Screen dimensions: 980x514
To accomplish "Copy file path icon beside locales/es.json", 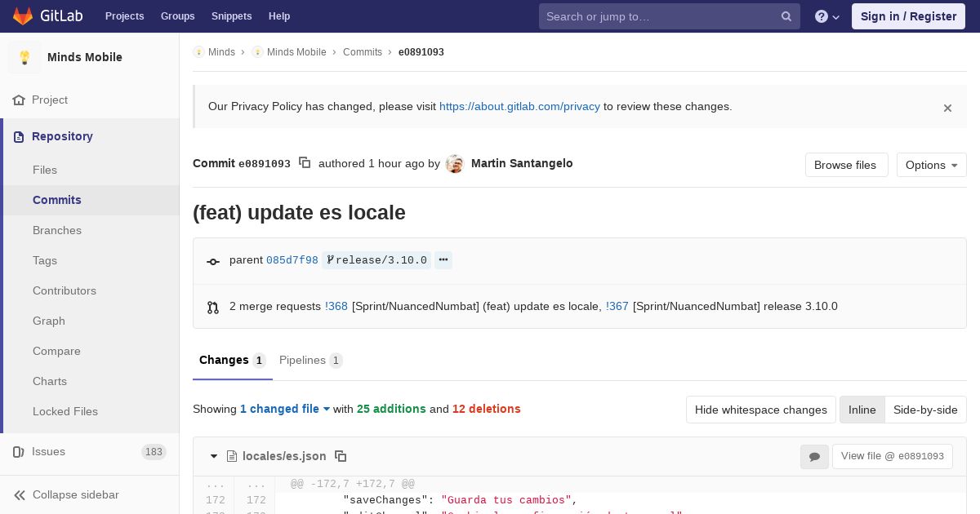I will click(x=341, y=456).
